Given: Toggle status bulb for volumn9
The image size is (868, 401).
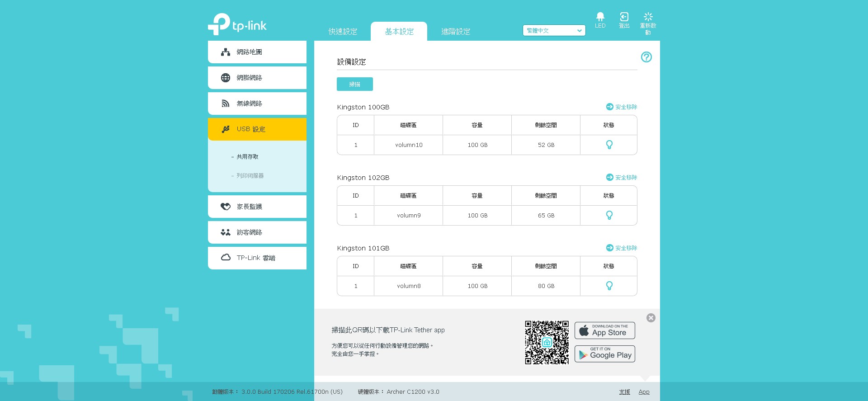Looking at the screenshot, I should coord(609,215).
